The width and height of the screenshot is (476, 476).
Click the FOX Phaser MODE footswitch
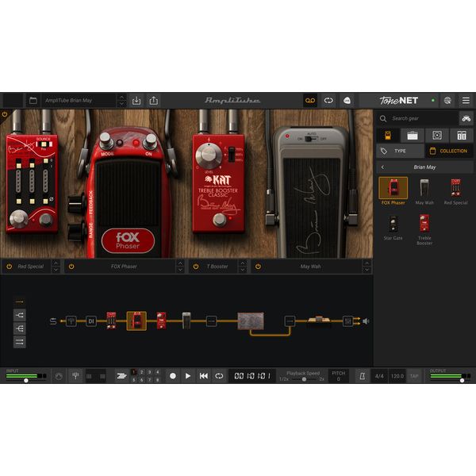(x=106, y=141)
